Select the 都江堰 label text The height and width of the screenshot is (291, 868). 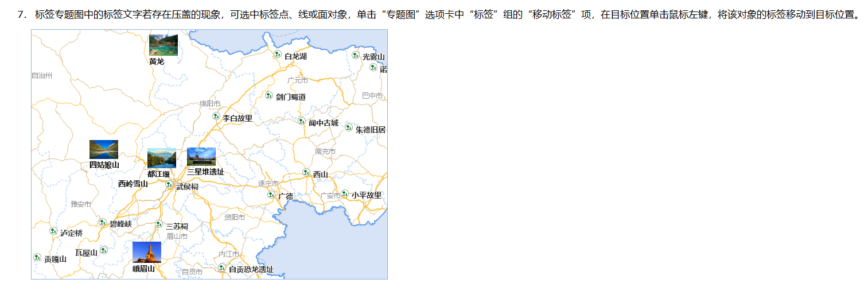pos(158,174)
